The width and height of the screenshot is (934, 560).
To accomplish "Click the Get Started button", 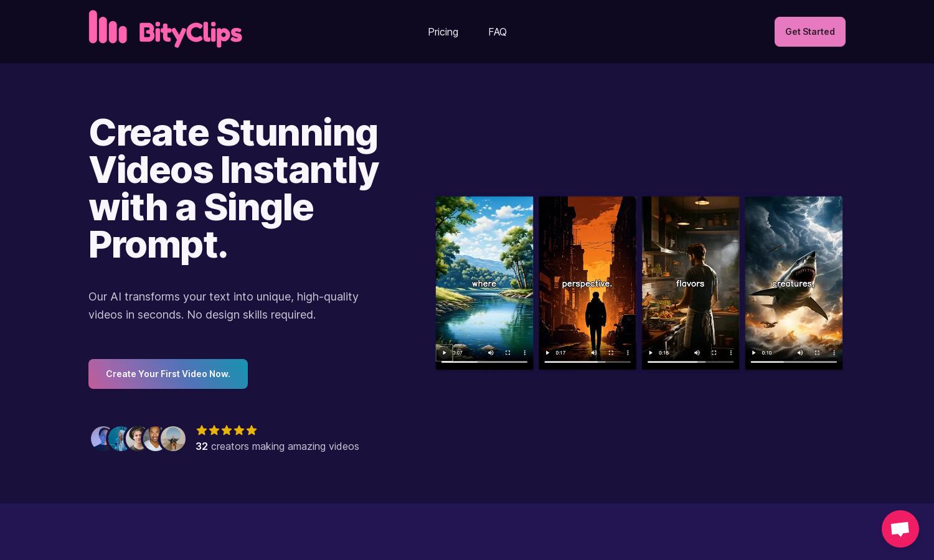I will click(x=809, y=32).
